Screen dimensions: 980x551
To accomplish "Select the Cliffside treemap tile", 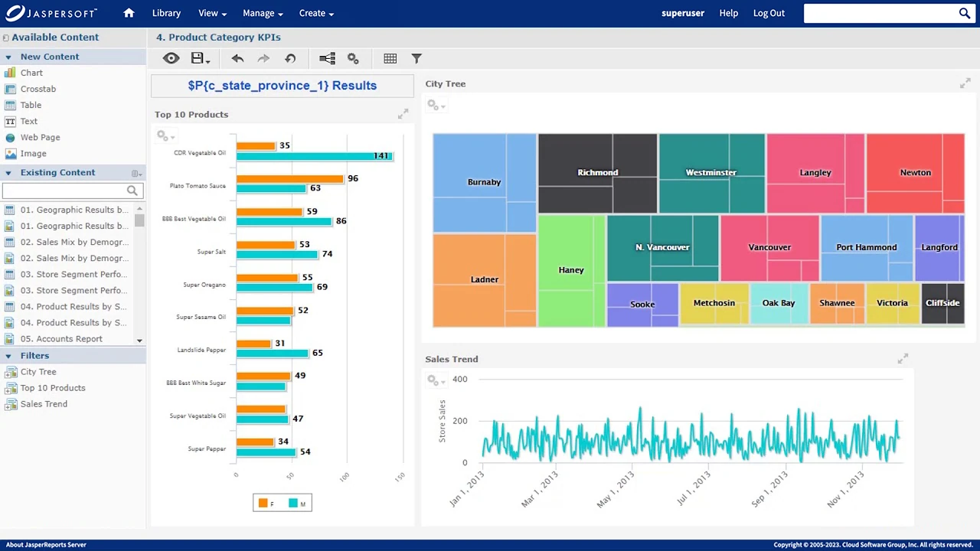I will pyautogui.click(x=942, y=303).
